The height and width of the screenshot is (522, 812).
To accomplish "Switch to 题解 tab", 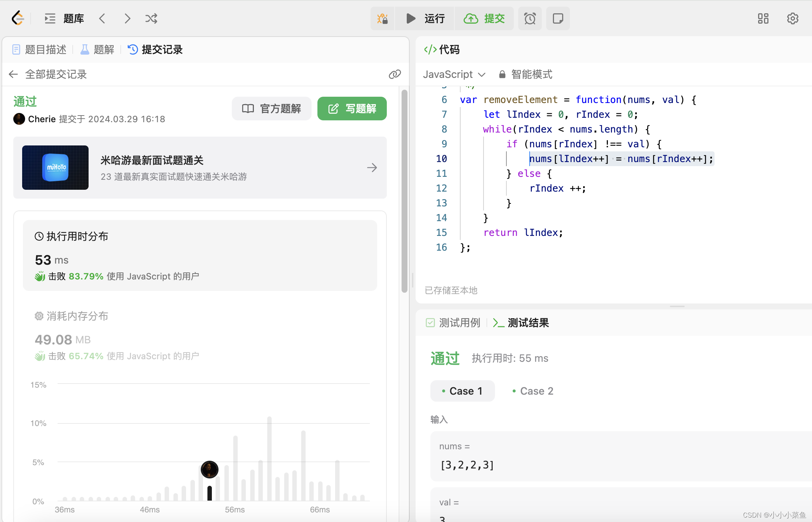I will click(97, 49).
